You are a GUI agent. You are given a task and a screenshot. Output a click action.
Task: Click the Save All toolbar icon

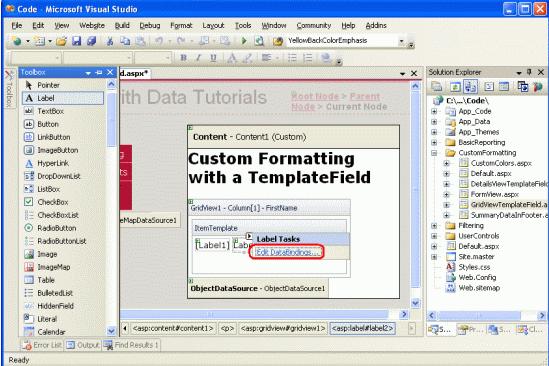click(92, 41)
